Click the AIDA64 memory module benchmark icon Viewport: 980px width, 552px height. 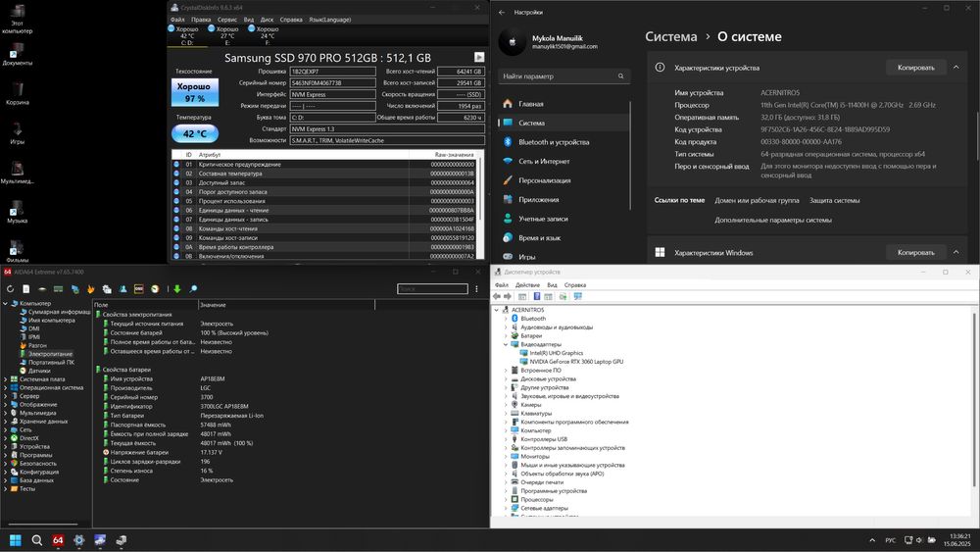58,289
